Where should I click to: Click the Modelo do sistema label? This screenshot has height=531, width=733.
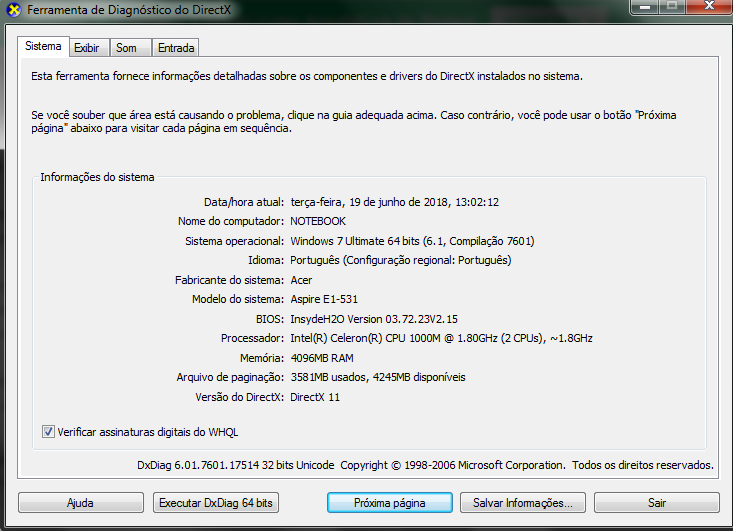[238, 299]
